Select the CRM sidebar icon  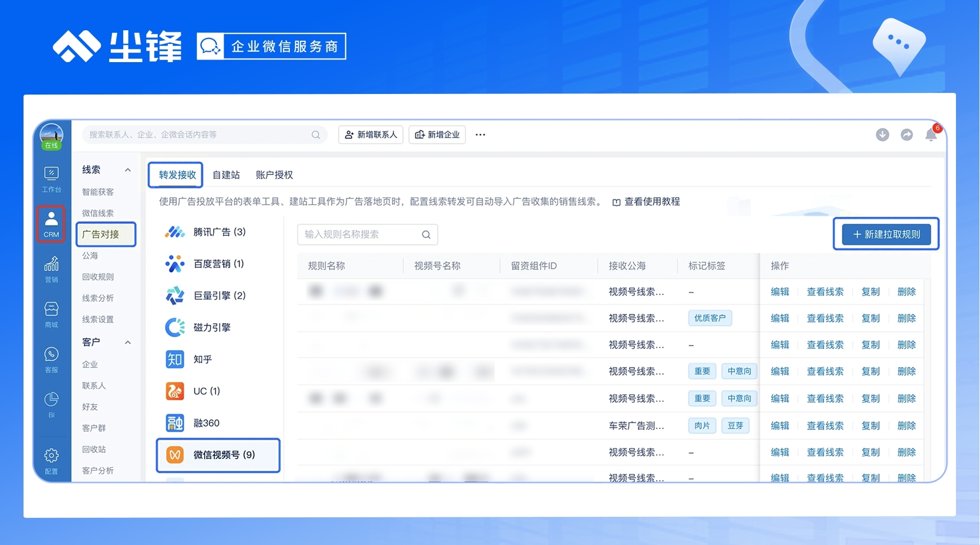click(x=51, y=224)
